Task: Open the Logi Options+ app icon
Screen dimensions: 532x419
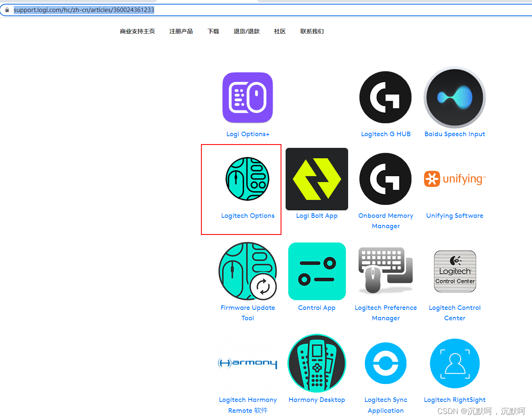Action: (248, 97)
